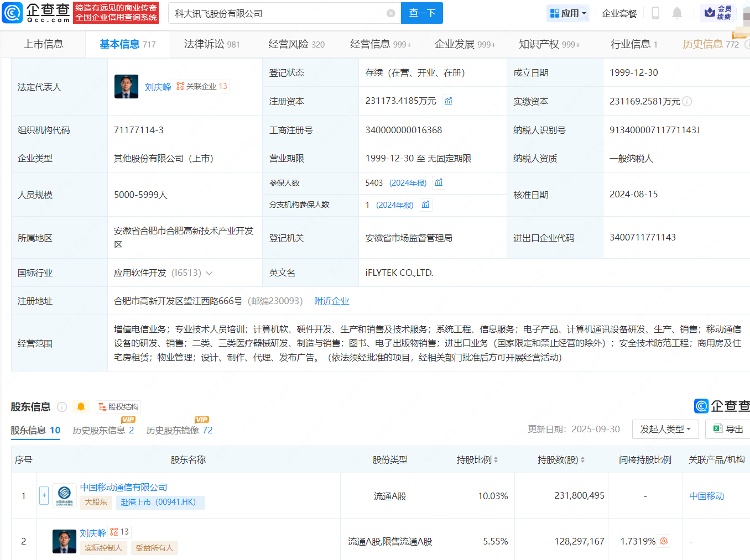Click the 查一下 search button
The height and width of the screenshot is (560, 750).
coord(422,13)
